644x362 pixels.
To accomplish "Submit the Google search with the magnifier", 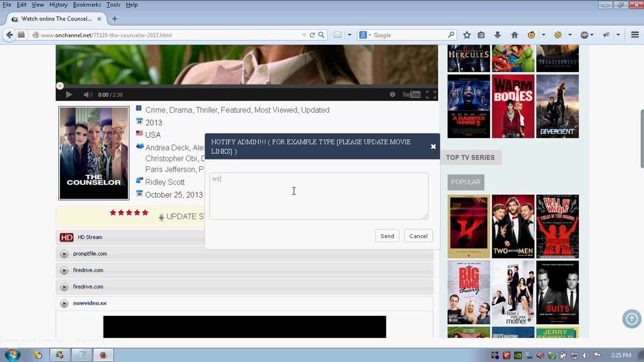I will [451, 35].
